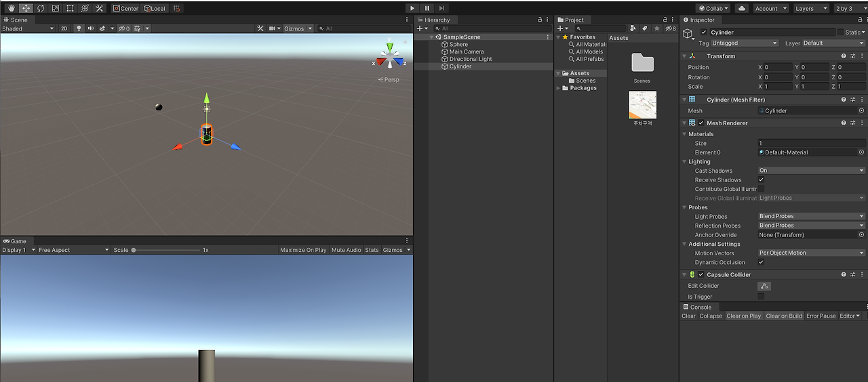
Task: Search by asset type in Project
Action: point(633,28)
